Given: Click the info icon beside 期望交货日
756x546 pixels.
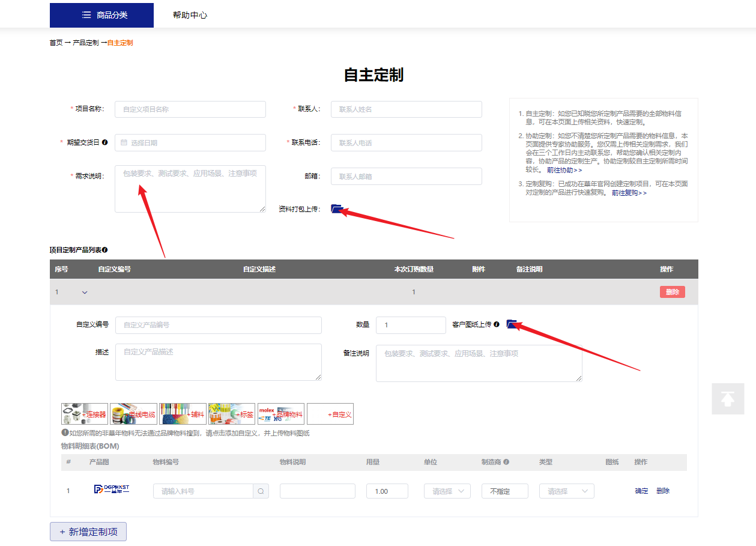Looking at the screenshot, I should [x=104, y=142].
